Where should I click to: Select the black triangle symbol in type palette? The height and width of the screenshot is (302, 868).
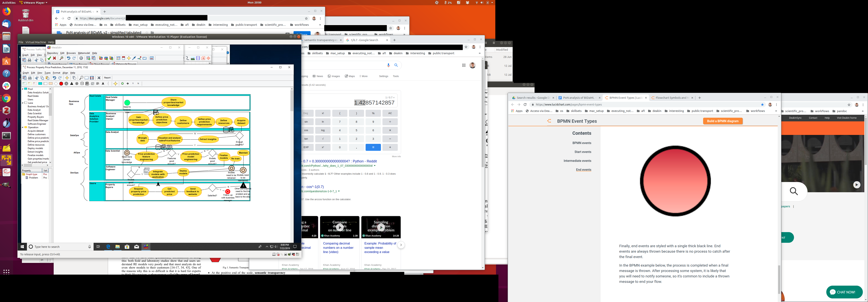pyautogui.click(x=72, y=83)
